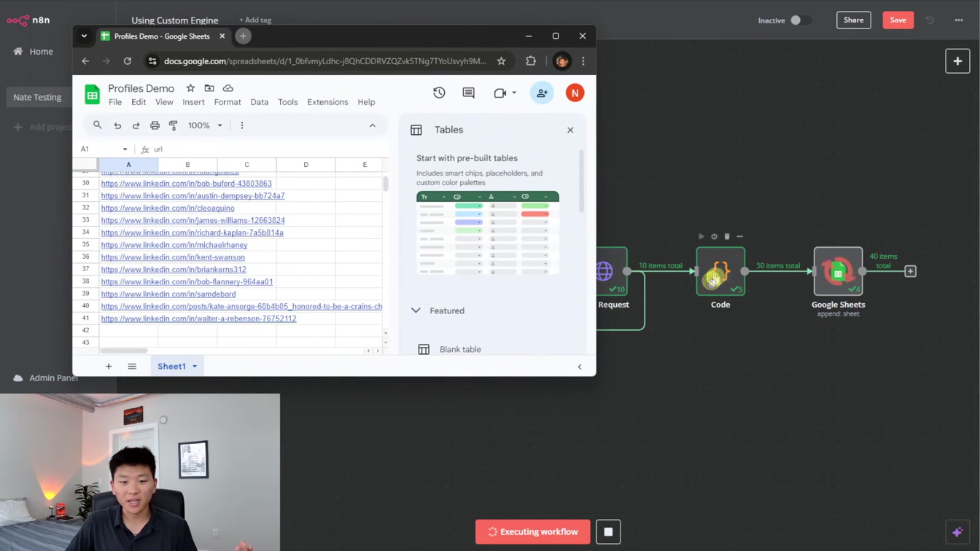Open the Format menu
The image size is (980, 551).
click(x=227, y=102)
